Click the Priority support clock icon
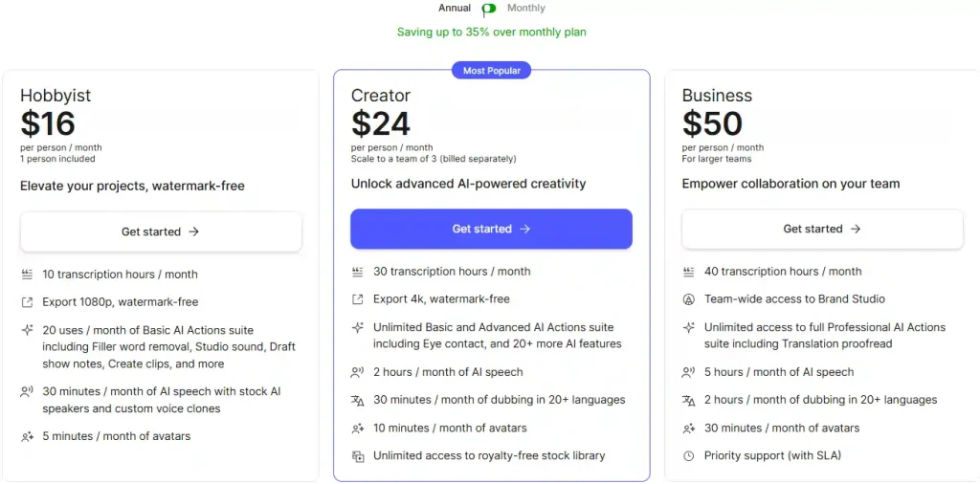 [688, 456]
